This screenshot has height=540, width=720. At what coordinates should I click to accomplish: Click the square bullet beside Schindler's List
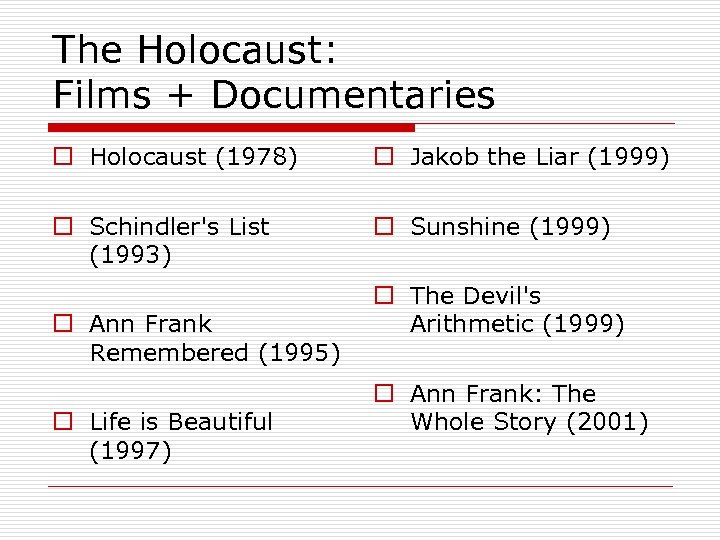tap(62, 228)
